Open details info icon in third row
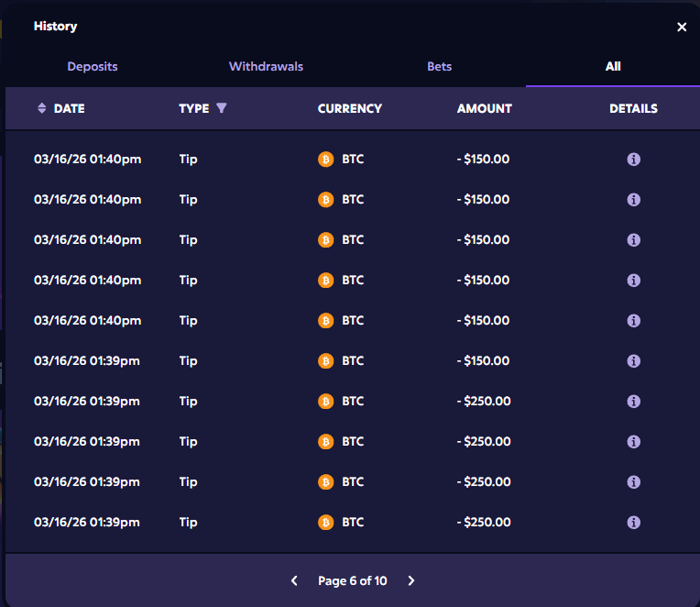This screenshot has height=607, width=700. tap(633, 240)
